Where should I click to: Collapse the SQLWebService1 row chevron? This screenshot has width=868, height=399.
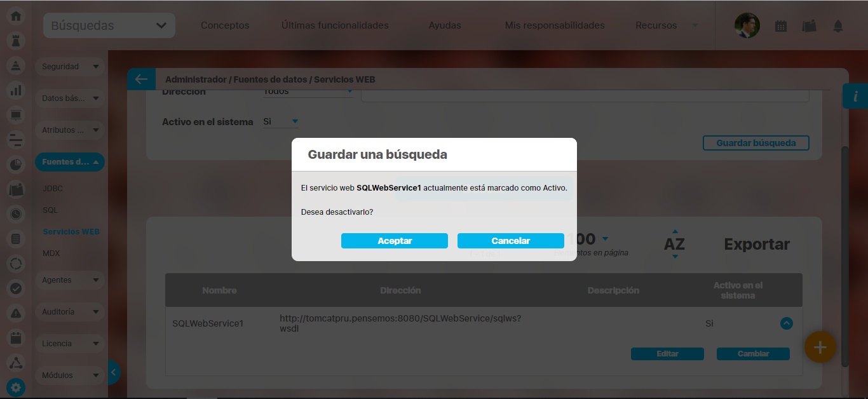pos(786,323)
